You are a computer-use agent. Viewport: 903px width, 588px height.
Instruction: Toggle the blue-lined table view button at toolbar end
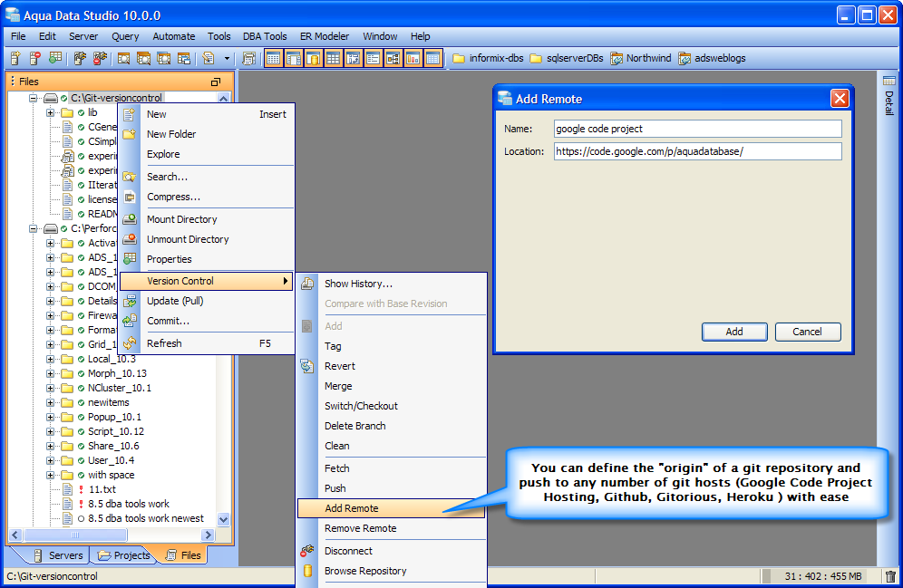[x=433, y=58]
